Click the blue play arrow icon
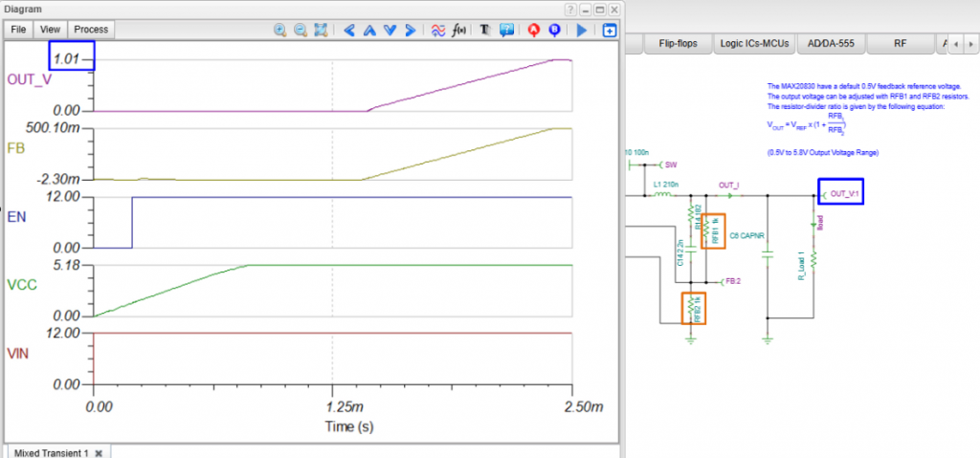 (583, 30)
